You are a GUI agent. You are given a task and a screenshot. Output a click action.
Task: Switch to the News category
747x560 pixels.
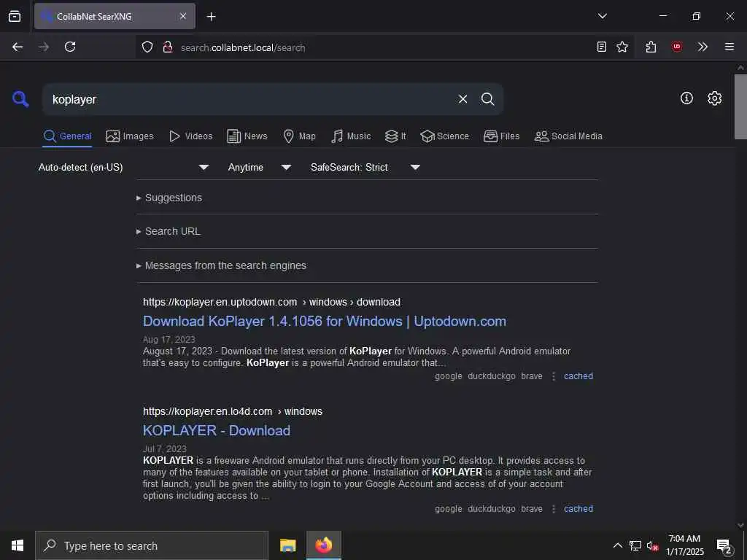tap(247, 136)
